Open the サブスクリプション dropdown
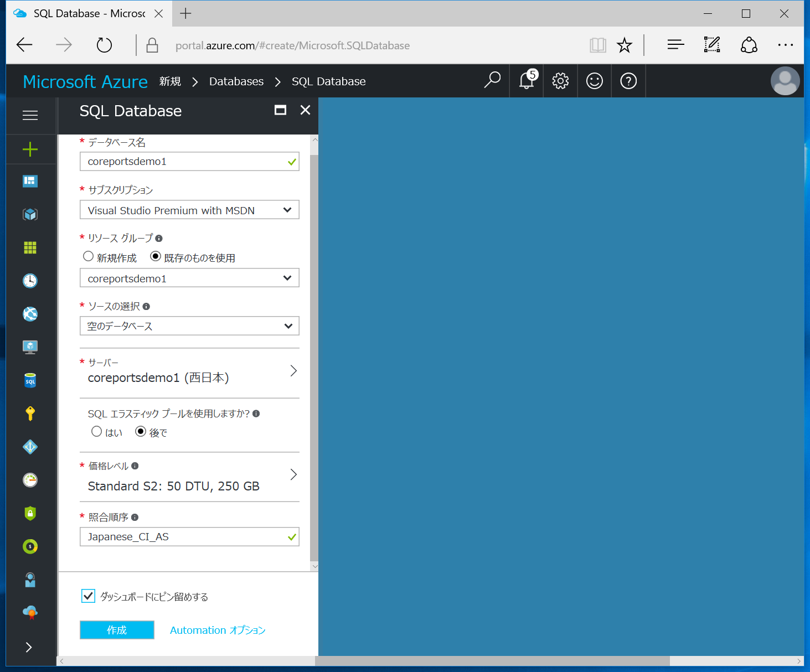 pos(189,210)
